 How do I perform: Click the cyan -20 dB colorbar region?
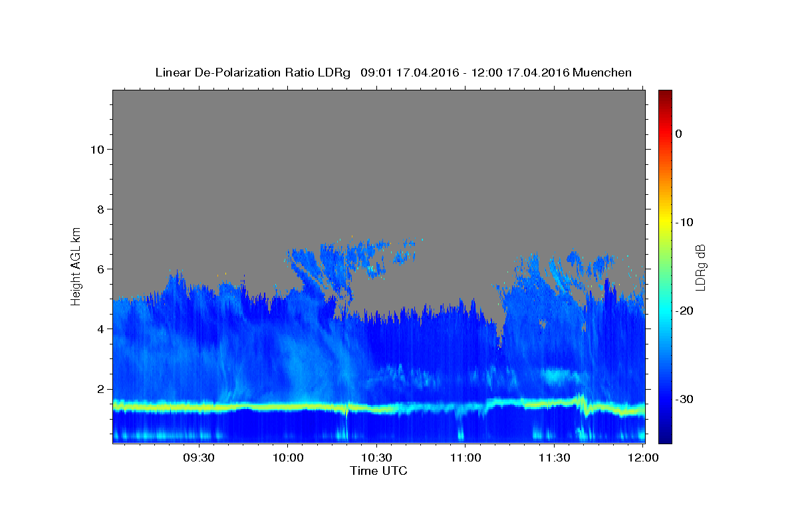(665, 311)
